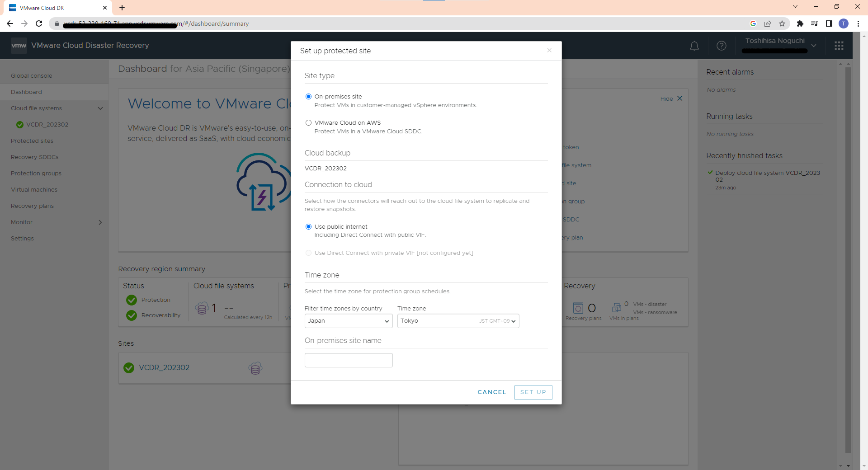Open Settings in sidebar
This screenshot has height=470, width=868.
click(23, 239)
